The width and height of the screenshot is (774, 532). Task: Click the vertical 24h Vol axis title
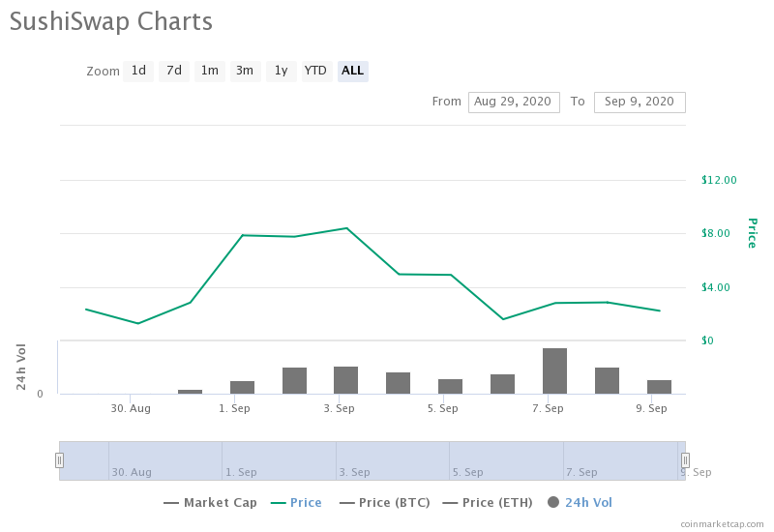(x=20, y=368)
